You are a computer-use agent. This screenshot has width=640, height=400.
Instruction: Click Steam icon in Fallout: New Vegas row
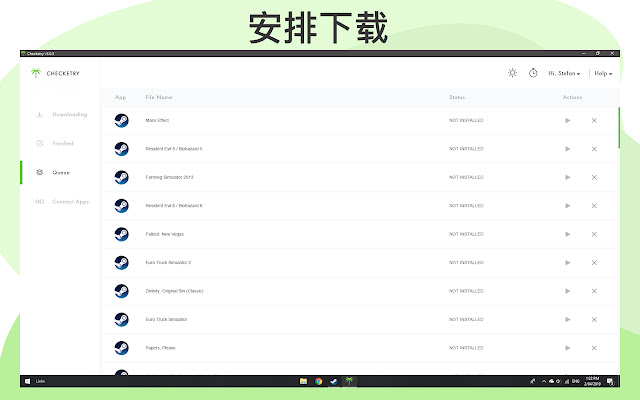(x=122, y=234)
